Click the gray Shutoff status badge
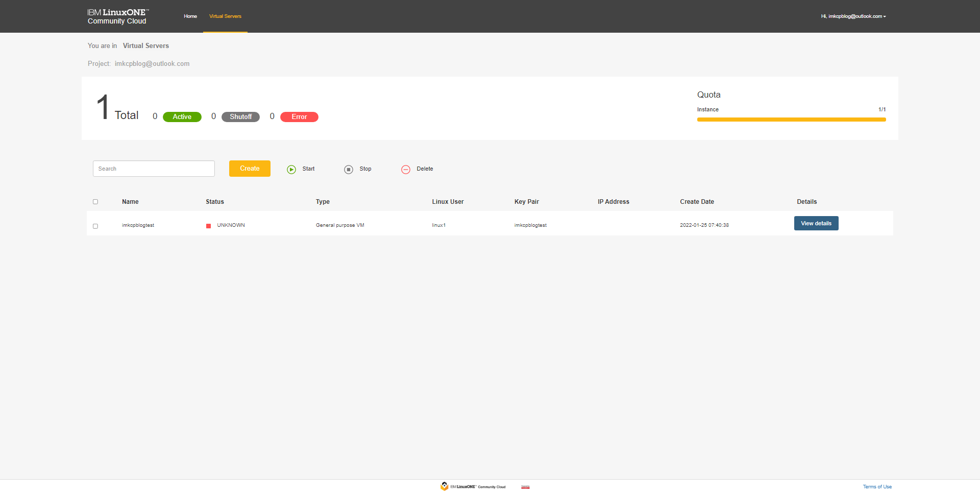Image resolution: width=980 pixels, height=495 pixels. tap(240, 117)
